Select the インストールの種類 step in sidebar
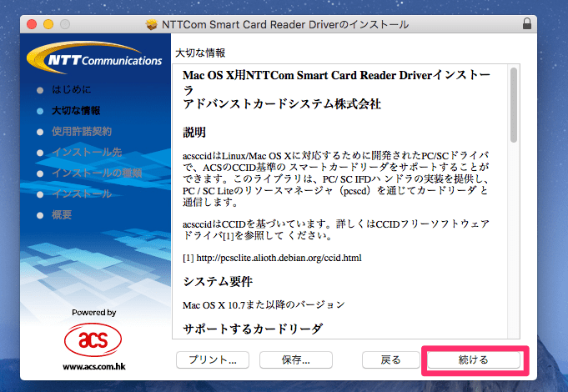This screenshot has height=392, width=568. tap(97, 173)
